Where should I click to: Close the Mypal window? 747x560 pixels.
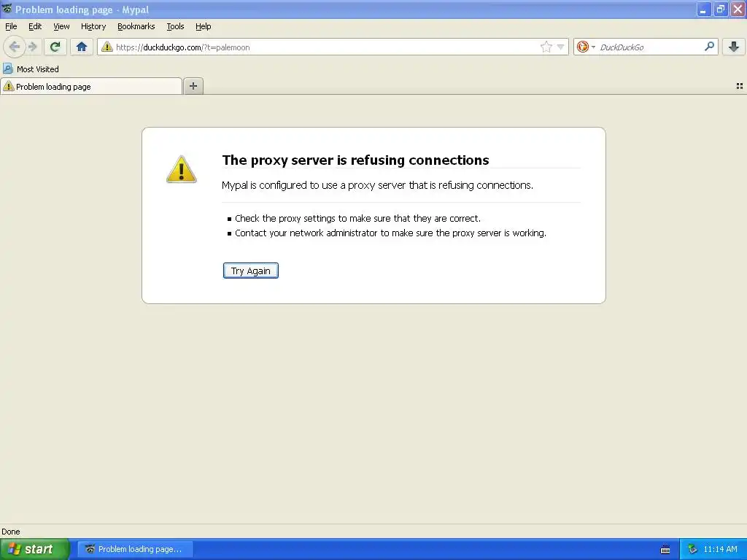pyautogui.click(x=738, y=9)
